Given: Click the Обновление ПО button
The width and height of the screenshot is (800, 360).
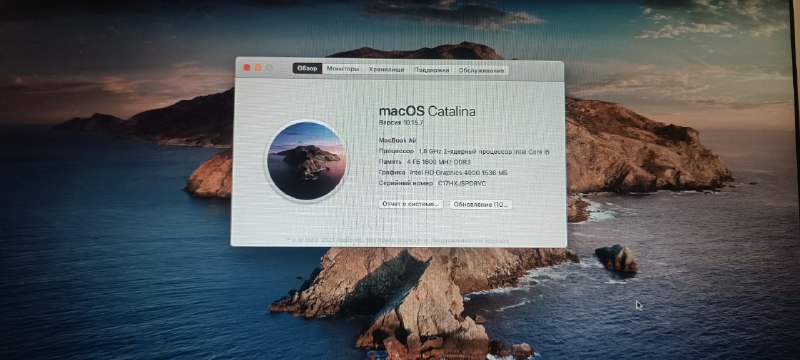Looking at the screenshot, I should pyautogui.click(x=481, y=204).
